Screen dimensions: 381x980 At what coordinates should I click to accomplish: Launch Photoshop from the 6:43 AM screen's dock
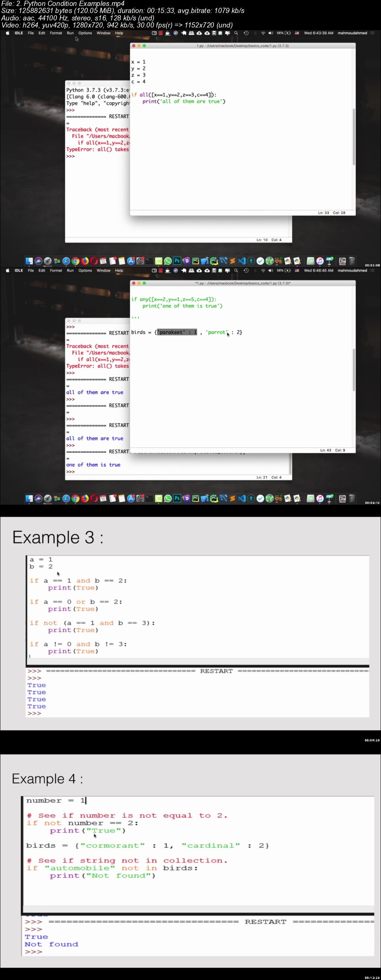pos(177,261)
